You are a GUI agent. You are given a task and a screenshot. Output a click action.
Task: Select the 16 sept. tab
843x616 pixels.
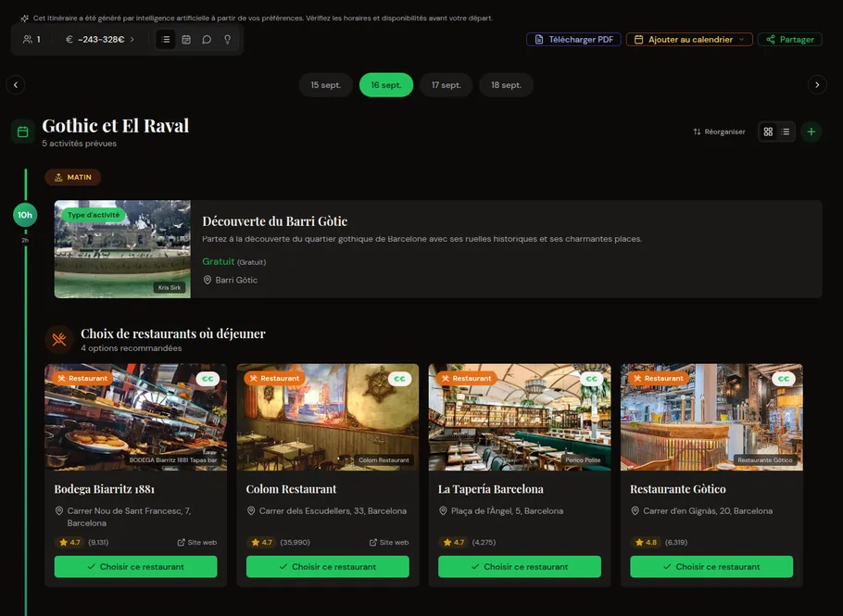pos(386,85)
